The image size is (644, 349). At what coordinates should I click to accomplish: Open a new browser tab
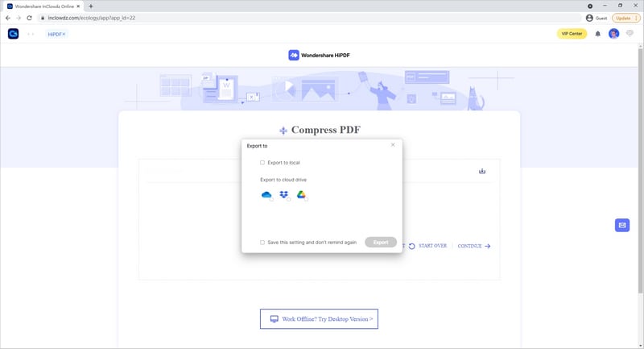[x=91, y=6]
